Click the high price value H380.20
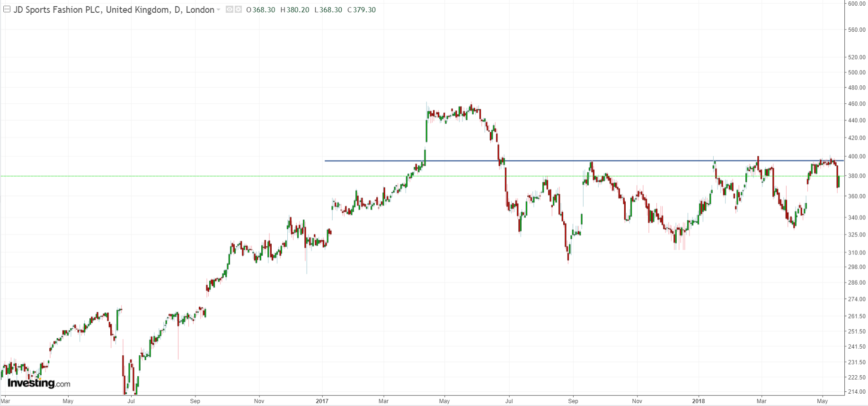This screenshot has width=868, height=406. click(295, 10)
